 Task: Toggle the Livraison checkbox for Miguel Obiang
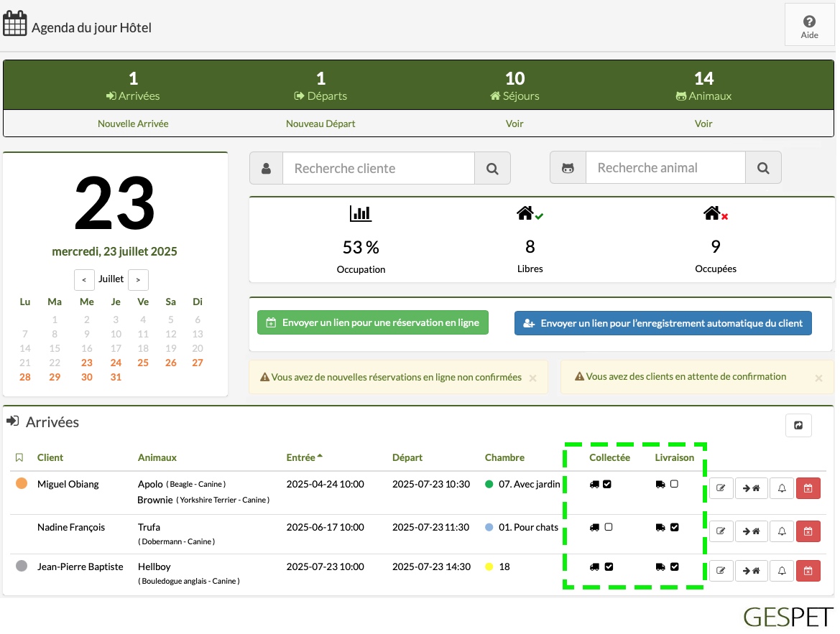pyautogui.click(x=674, y=484)
